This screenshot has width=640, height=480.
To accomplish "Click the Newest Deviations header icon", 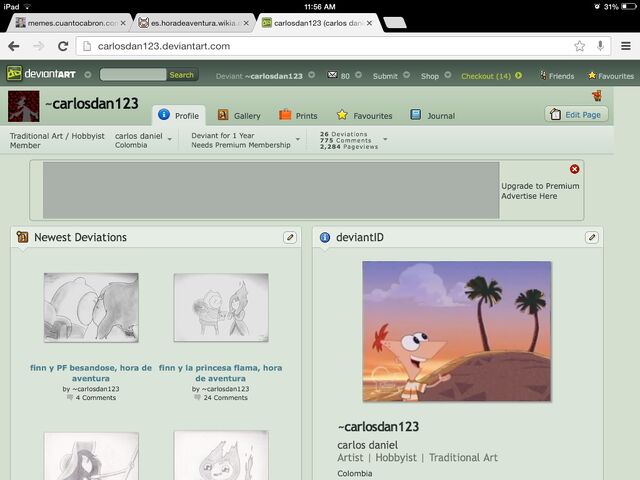I will pyautogui.click(x=22, y=237).
